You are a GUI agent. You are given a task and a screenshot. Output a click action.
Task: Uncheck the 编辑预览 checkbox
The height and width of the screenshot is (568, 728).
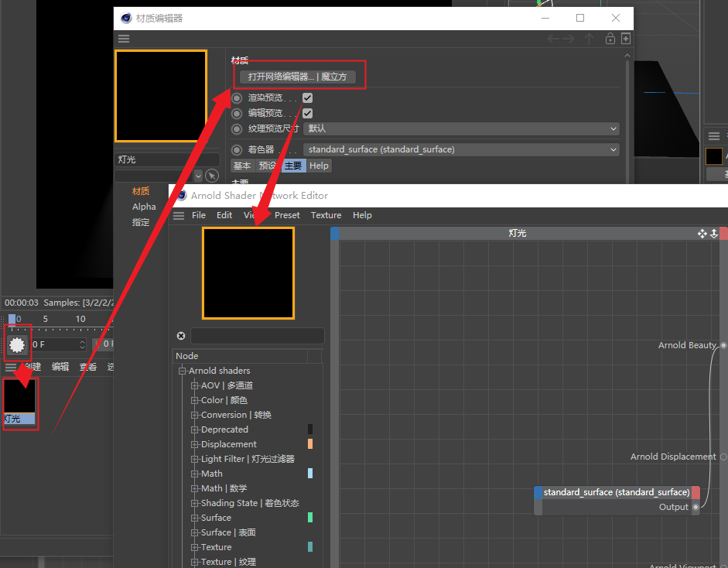(x=307, y=113)
